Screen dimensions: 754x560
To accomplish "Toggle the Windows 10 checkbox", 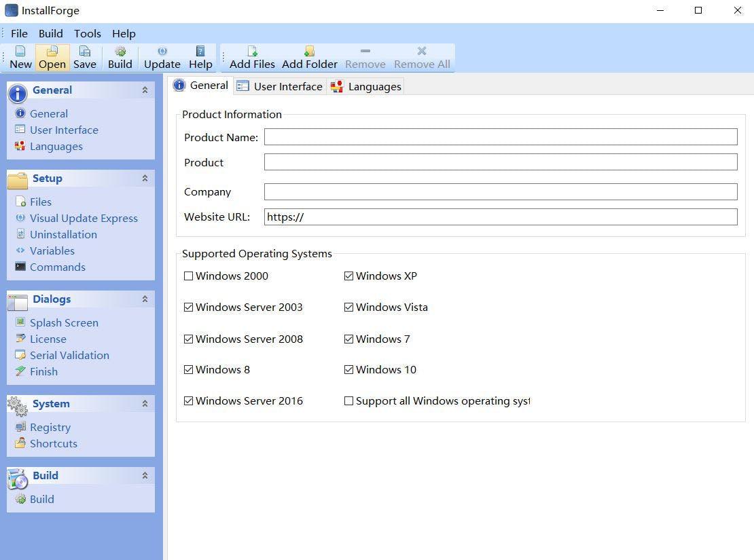I will (x=348, y=370).
